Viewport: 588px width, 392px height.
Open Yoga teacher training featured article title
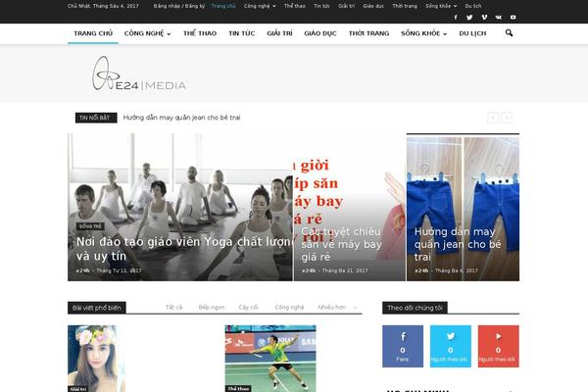click(x=184, y=249)
